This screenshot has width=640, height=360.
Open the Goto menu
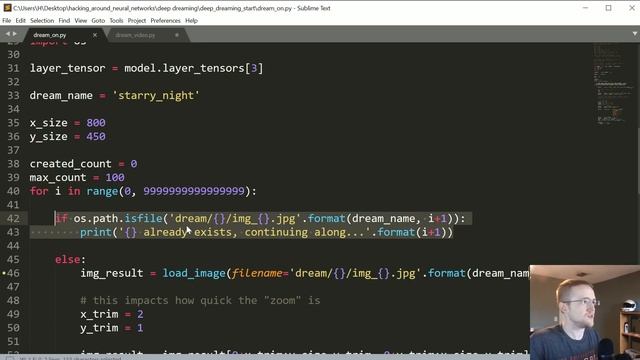pyautogui.click(x=98, y=20)
